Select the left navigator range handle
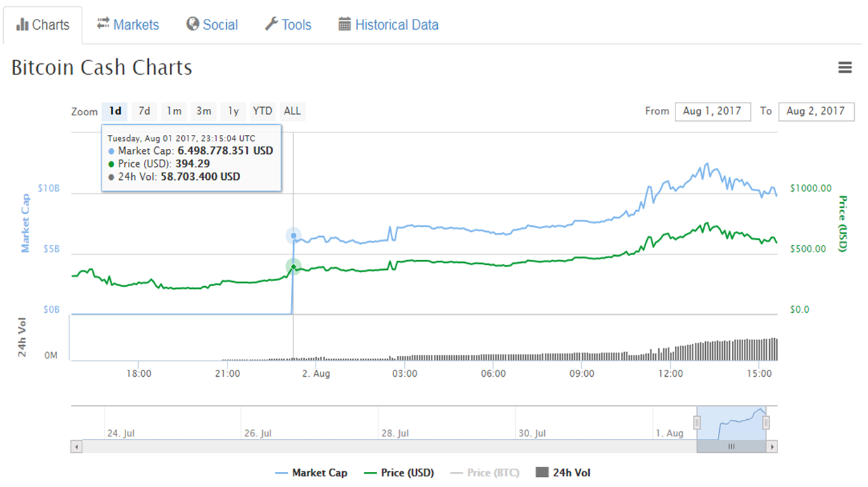Image resolution: width=868 pixels, height=487 pixels. [697, 422]
